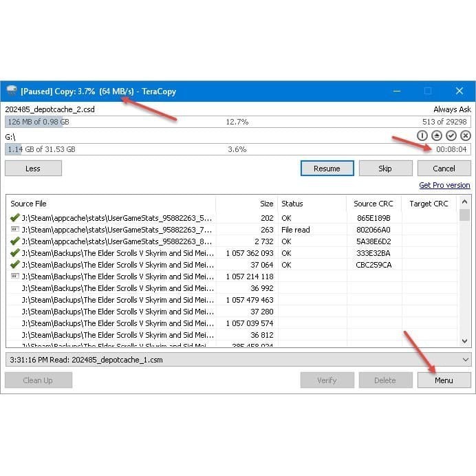Click green checkmark on UserGameStats_95882263_5 row
The width and height of the screenshot is (476, 476).
(x=14, y=217)
